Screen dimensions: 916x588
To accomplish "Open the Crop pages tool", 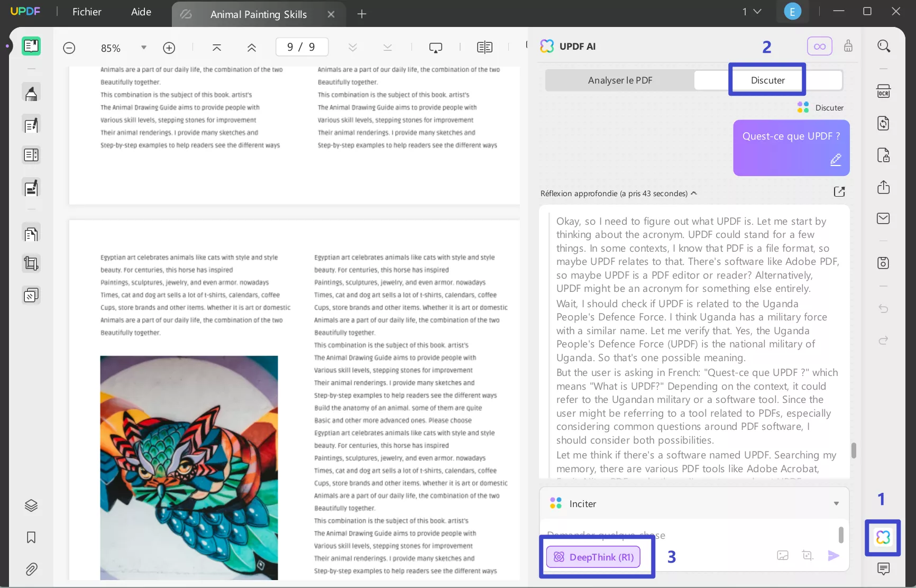I will 31,263.
